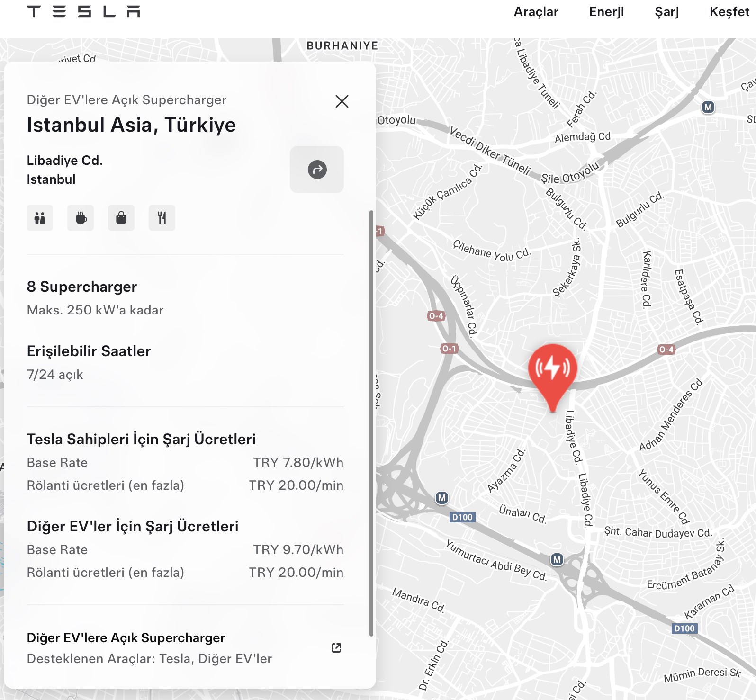The width and height of the screenshot is (756, 700).
Task: Open external link icon for Diğer EV'lere Açık Supercharger
Action: [336, 648]
